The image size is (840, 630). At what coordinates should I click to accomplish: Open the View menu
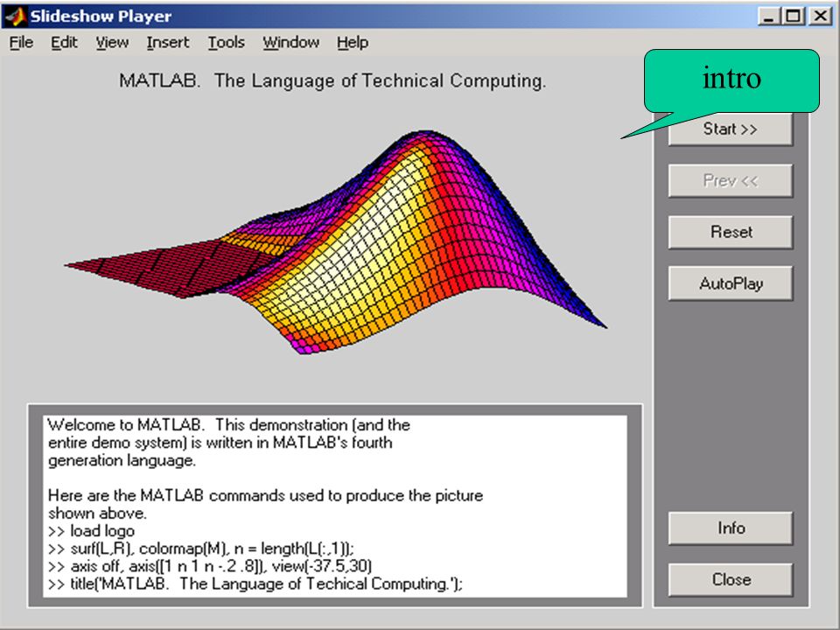[112, 42]
